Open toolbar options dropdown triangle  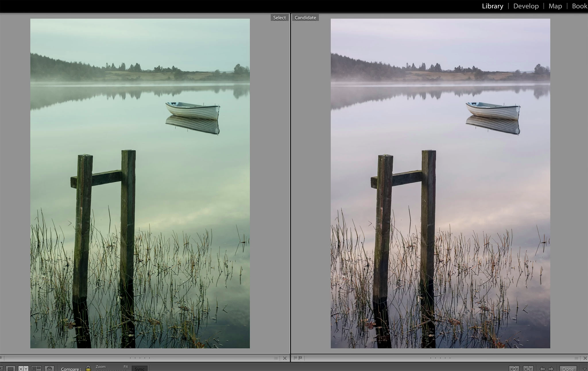click(585, 369)
